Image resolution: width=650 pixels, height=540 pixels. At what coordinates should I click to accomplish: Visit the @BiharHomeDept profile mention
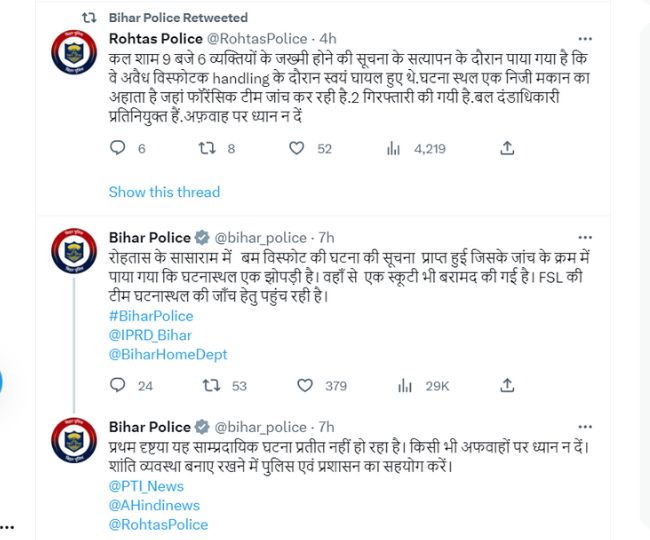168,354
